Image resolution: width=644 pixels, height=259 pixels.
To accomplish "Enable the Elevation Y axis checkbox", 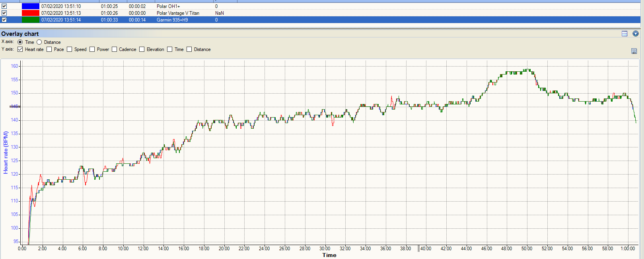I will pyautogui.click(x=142, y=49).
